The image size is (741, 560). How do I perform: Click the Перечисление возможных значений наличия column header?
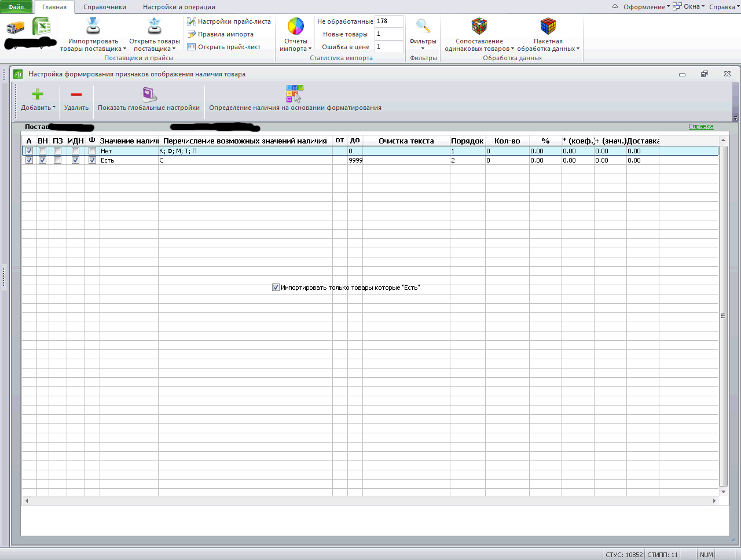pos(245,141)
